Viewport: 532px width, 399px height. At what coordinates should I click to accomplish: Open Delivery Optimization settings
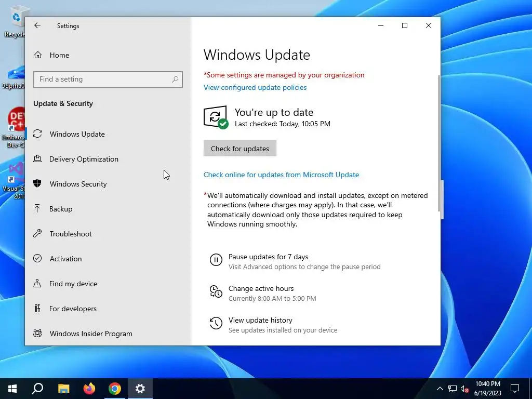(x=108, y=159)
